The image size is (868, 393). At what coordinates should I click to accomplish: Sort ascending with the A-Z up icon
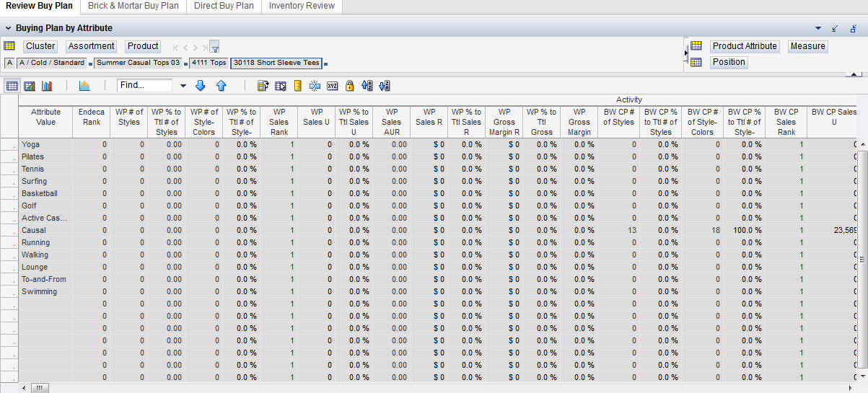367,86
